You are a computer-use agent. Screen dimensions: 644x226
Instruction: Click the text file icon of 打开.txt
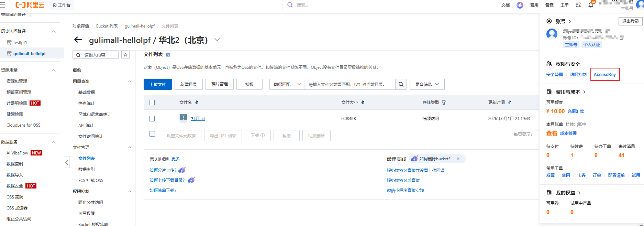pos(184,118)
